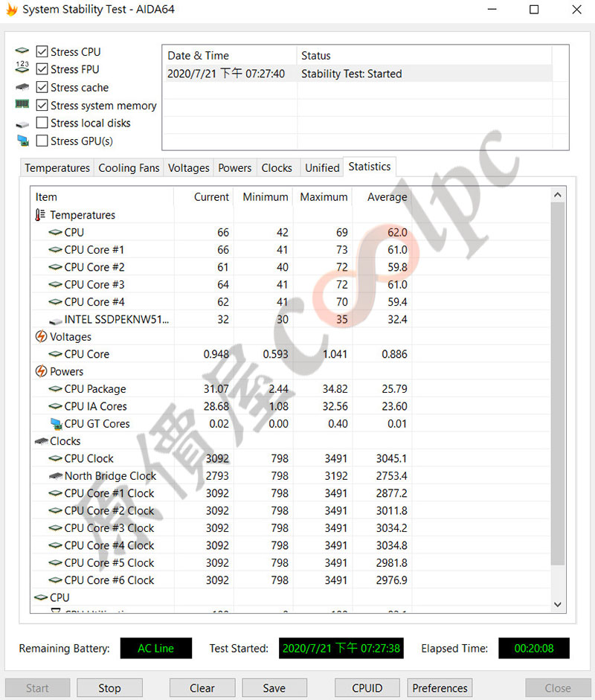The width and height of the screenshot is (595, 700).
Task: Click the lightning icon next to Powers
Action: [41, 371]
